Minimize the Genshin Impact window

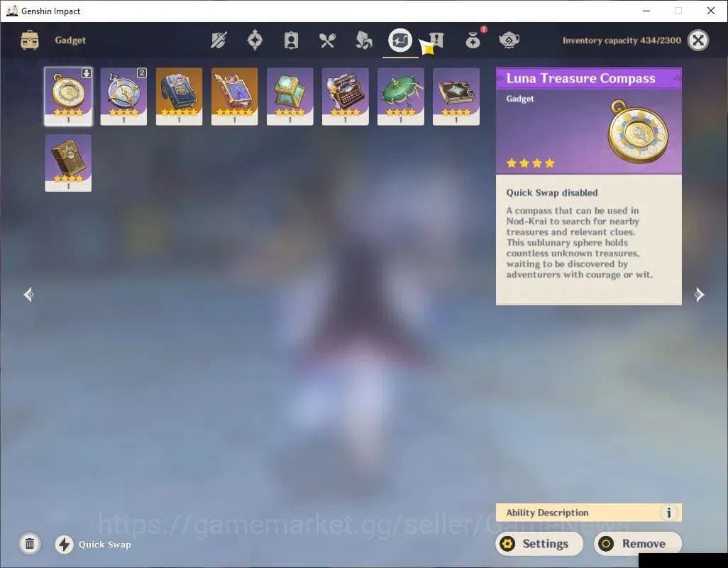646,11
